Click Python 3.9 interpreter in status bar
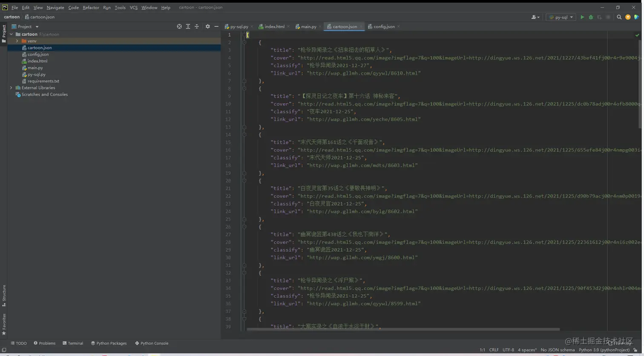Viewport: 644px width, 356px height. (604, 350)
